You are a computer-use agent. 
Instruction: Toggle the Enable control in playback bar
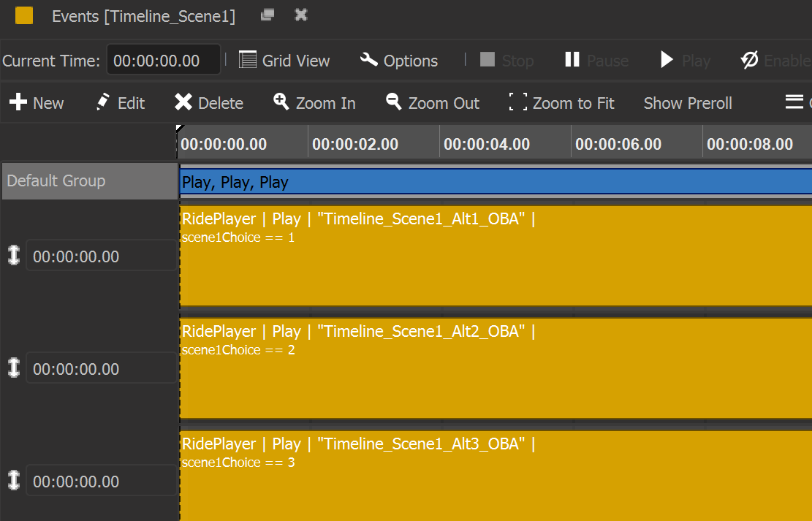pyautogui.click(x=775, y=61)
